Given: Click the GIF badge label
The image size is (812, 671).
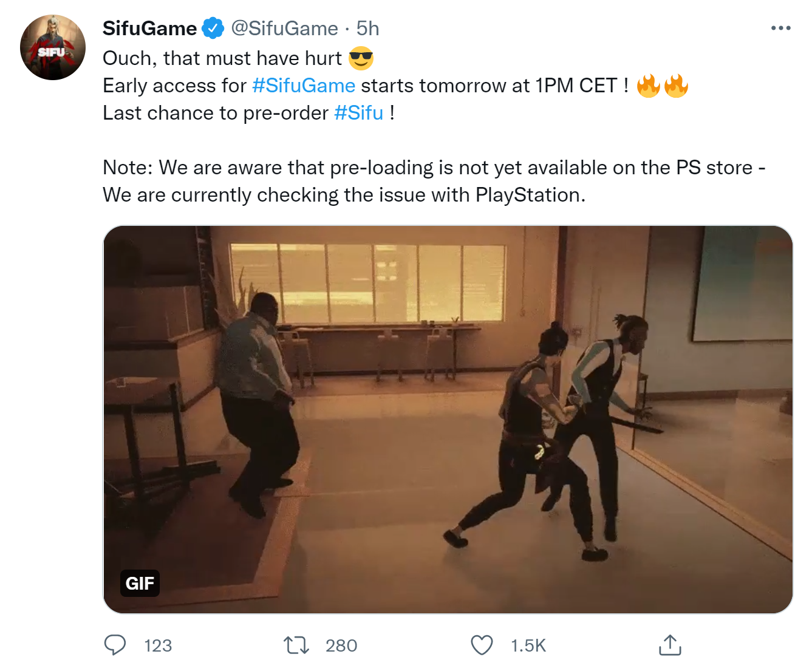Looking at the screenshot, I should point(140,583).
